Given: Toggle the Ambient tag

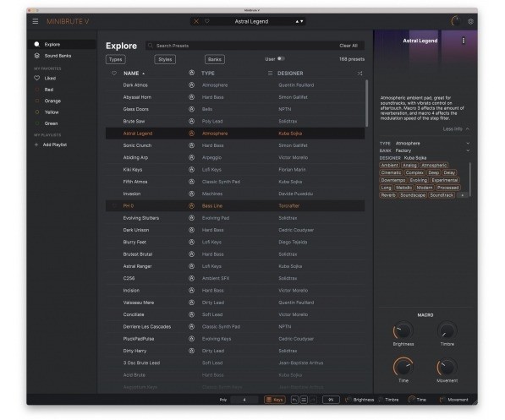Looking at the screenshot, I should click(x=389, y=166).
